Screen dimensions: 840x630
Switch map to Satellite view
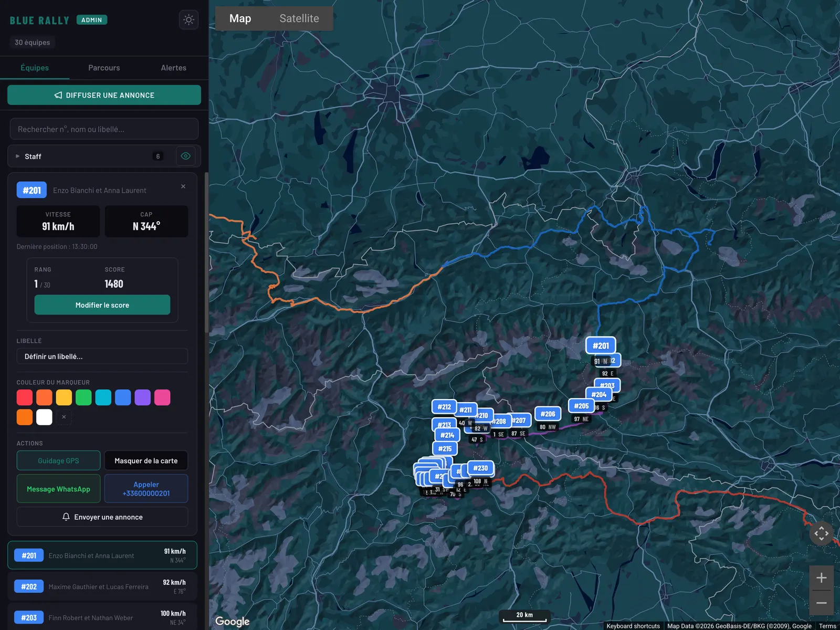pyautogui.click(x=299, y=18)
